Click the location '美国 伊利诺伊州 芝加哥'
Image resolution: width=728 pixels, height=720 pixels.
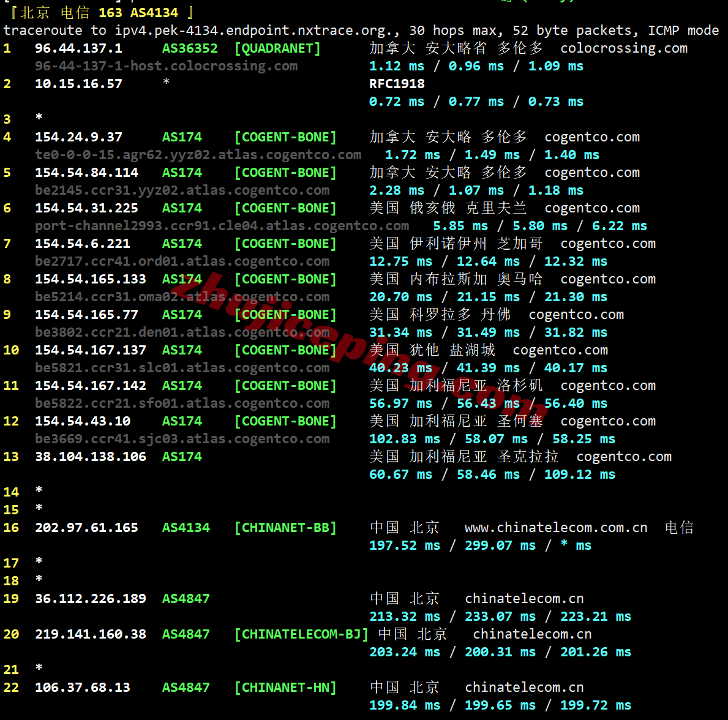[456, 244]
